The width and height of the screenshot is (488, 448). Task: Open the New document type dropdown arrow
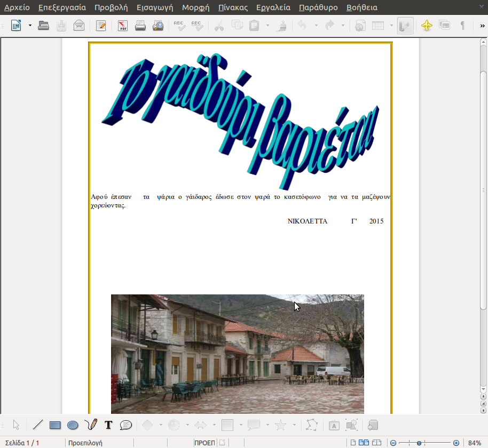(30, 26)
